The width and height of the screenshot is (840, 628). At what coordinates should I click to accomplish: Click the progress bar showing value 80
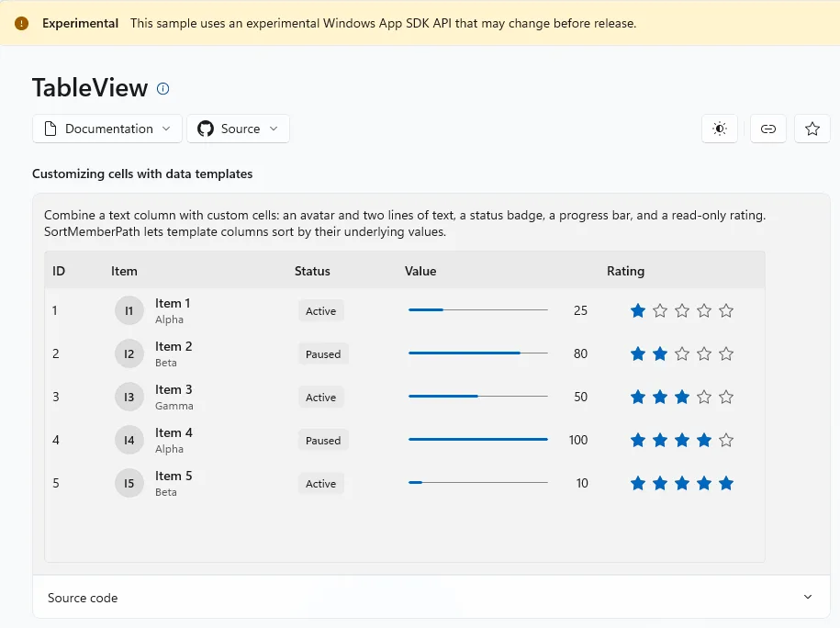pos(478,353)
